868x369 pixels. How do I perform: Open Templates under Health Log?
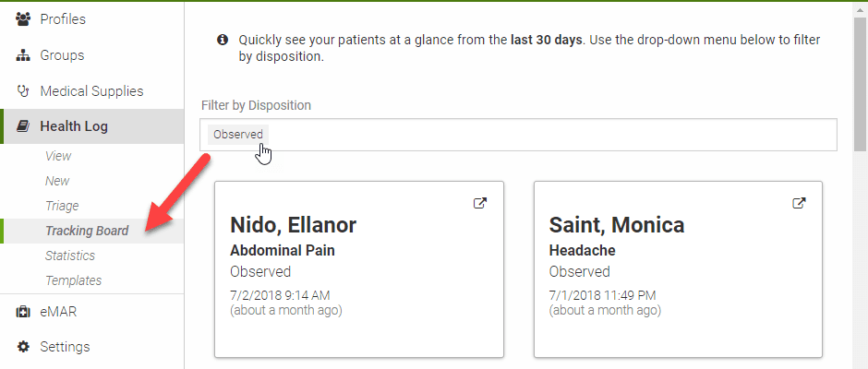point(74,280)
